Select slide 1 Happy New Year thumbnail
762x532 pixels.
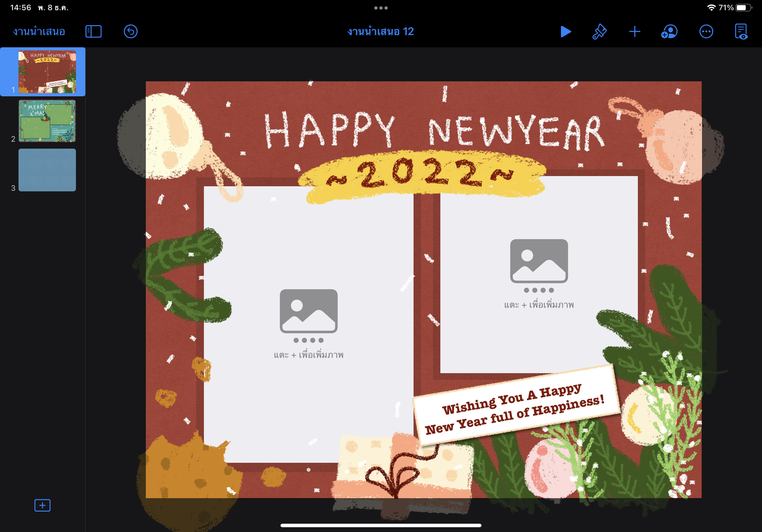(47, 72)
